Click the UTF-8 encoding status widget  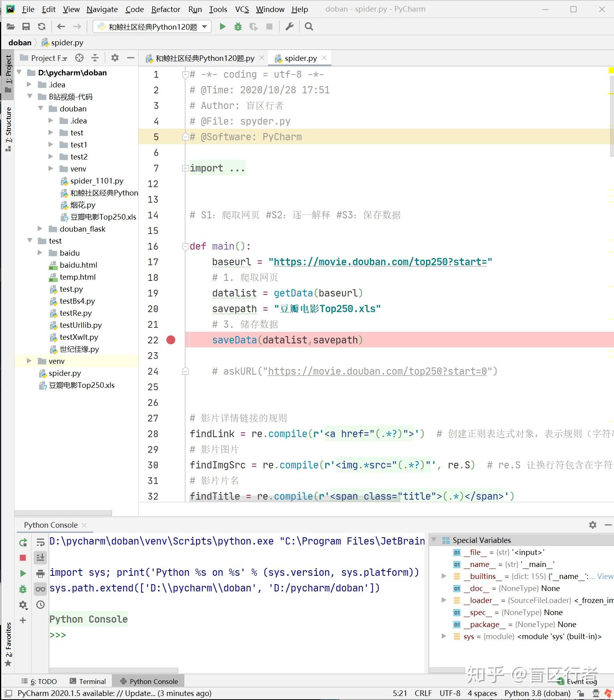click(x=450, y=693)
